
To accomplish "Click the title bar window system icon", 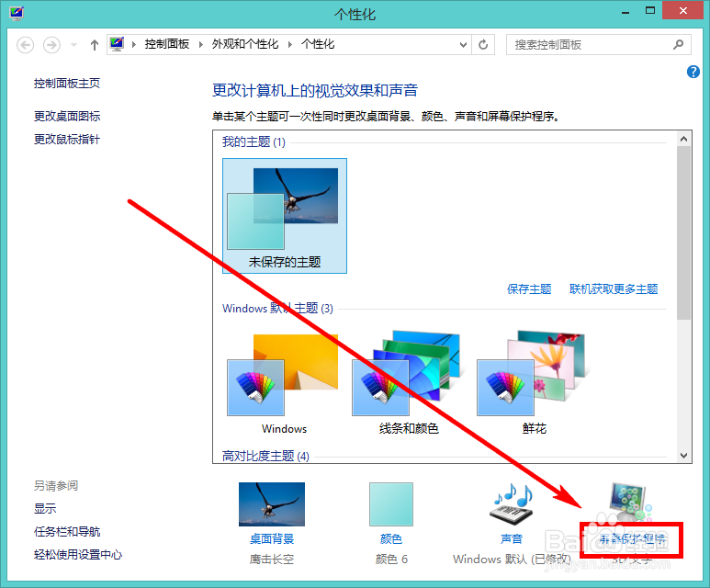I will 17,13.
